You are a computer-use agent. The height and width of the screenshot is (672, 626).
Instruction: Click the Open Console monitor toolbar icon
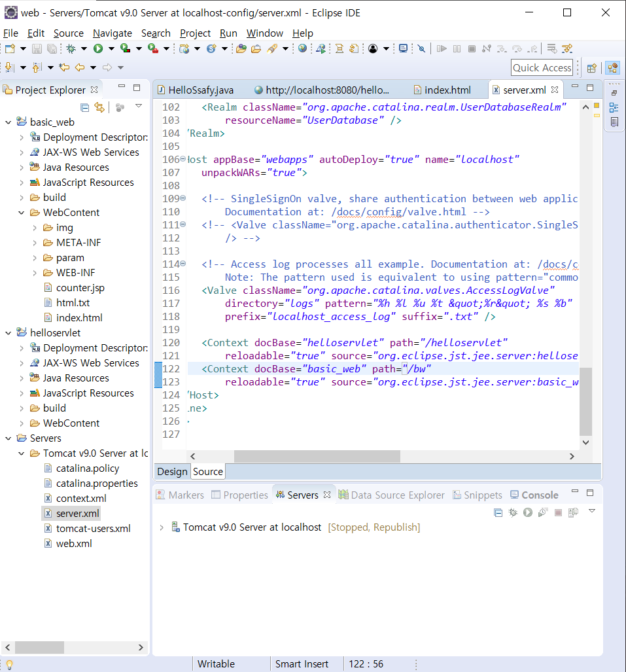tap(403, 48)
